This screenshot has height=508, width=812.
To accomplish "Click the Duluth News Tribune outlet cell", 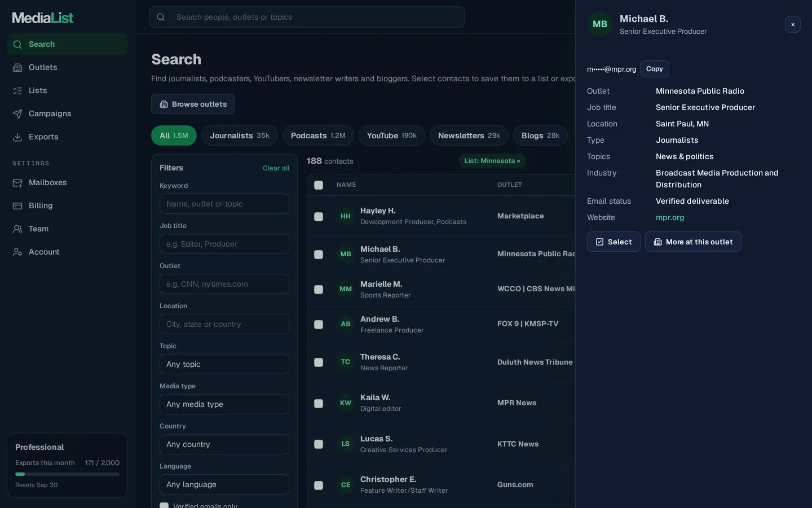I will point(535,362).
